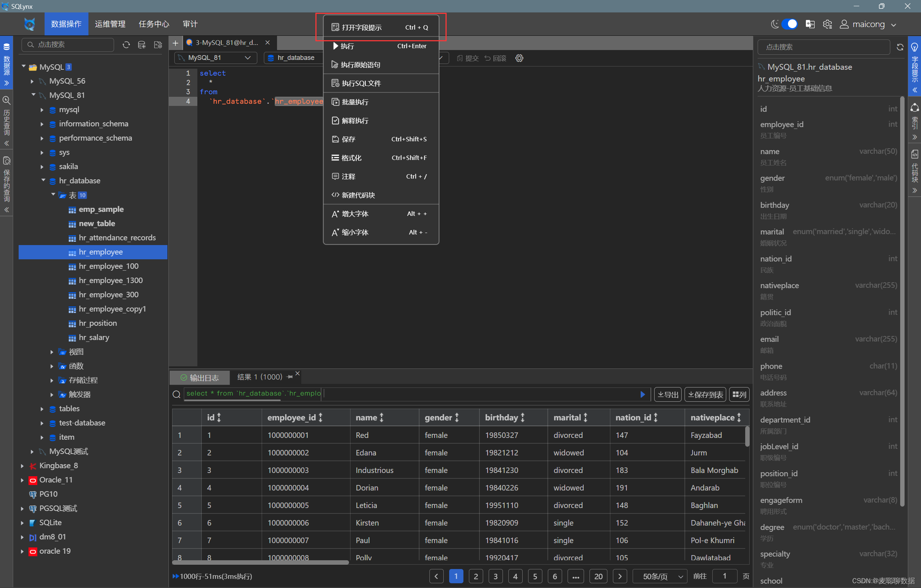Click the pin icon on result tab

coord(289,377)
